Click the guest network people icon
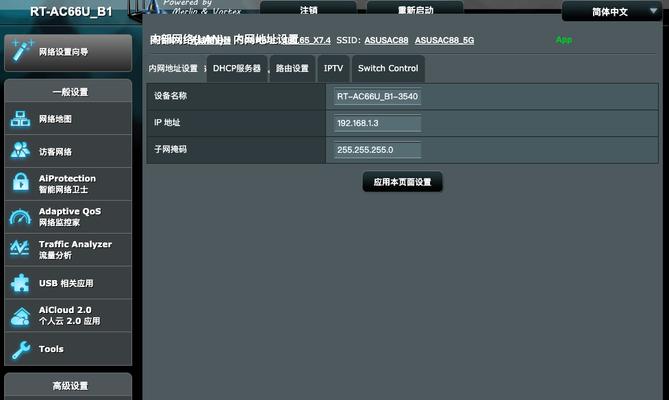 pyautogui.click(x=20, y=151)
